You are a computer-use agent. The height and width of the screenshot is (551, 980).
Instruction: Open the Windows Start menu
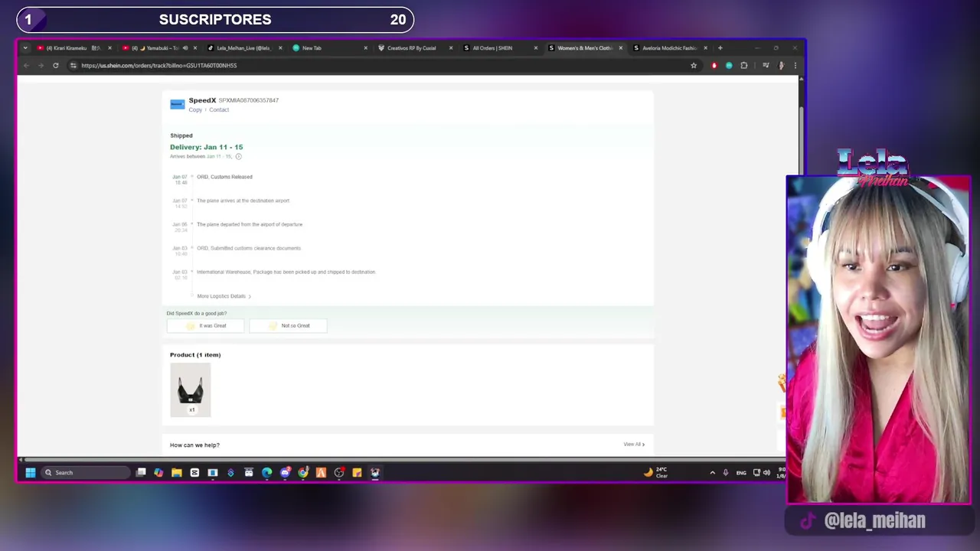coord(31,473)
